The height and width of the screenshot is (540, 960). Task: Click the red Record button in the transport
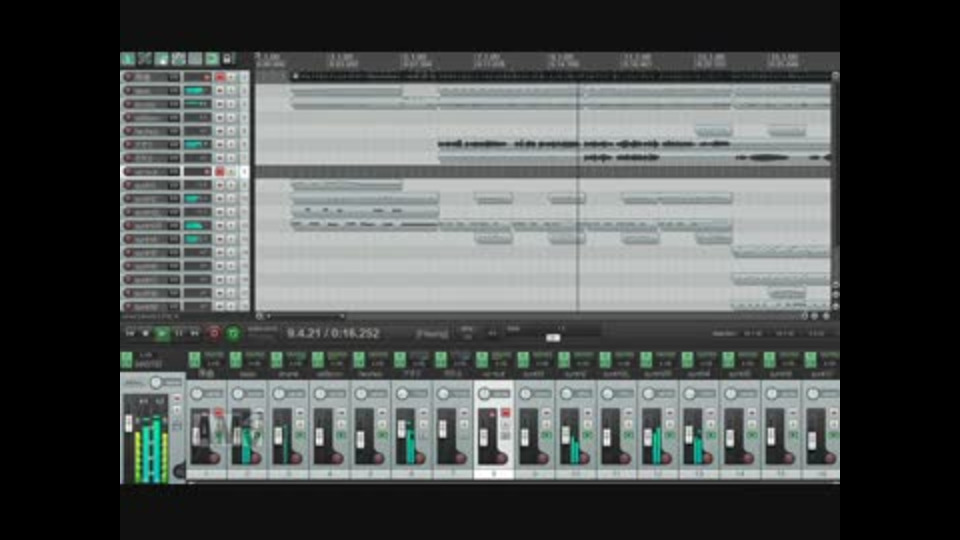214,333
